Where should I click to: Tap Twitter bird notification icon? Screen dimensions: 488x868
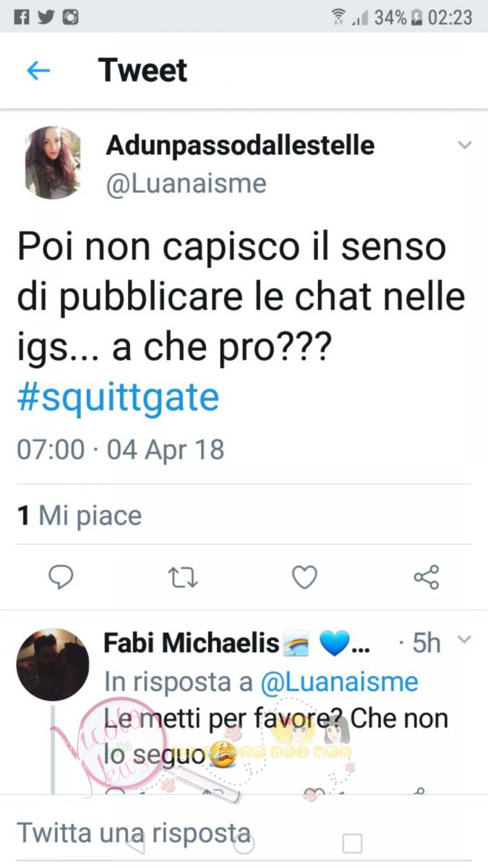(x=46, y=17)
